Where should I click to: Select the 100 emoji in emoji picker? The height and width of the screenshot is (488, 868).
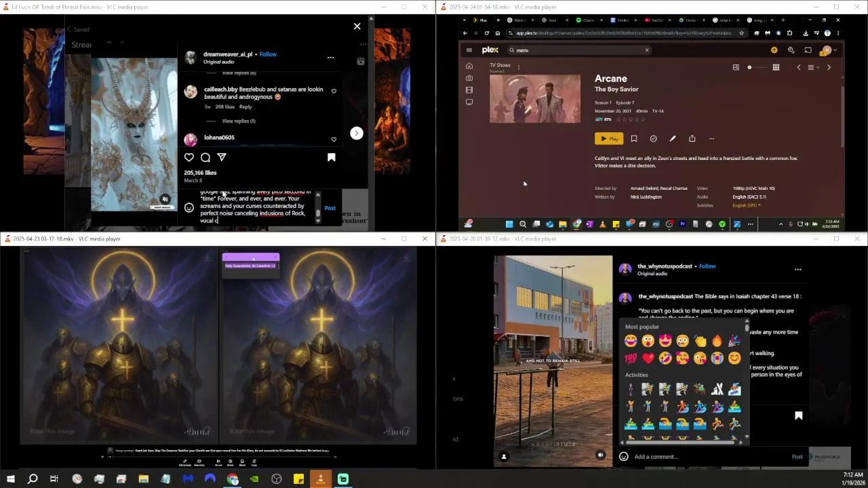tap(631, 358)
